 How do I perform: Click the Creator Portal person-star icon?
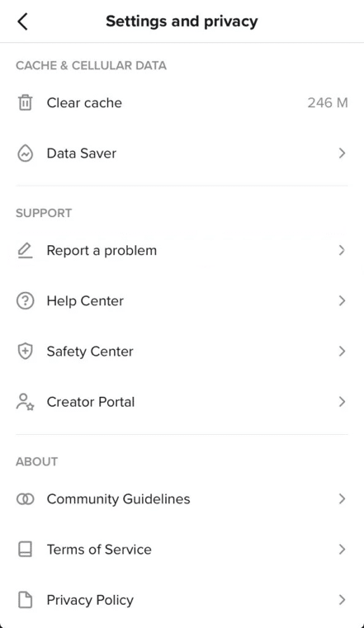[x=25, y=402]
